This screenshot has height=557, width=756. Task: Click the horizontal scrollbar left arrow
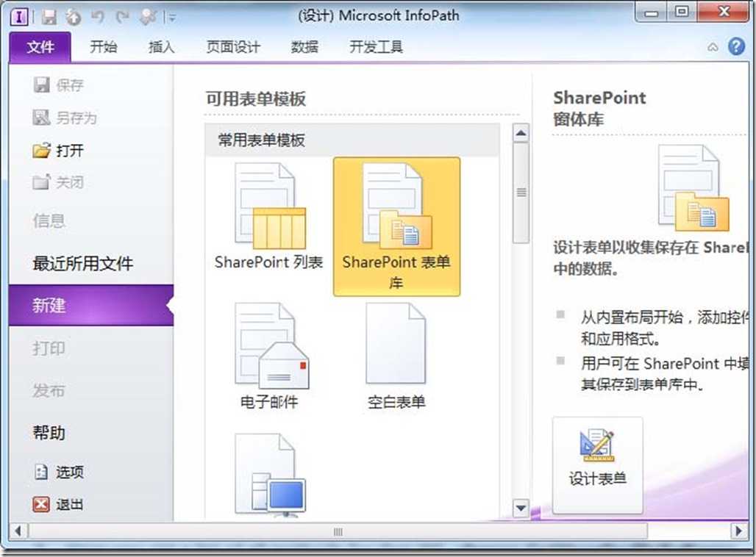pyautogui.click(x=18, y=531)
